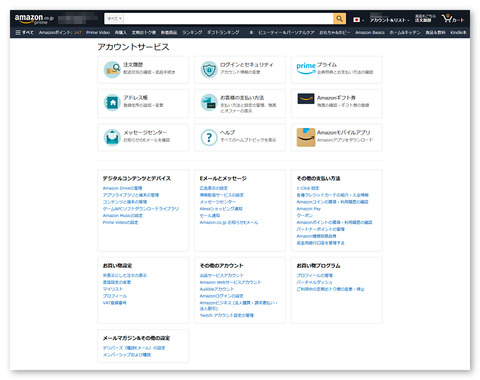The image size is (480, 380).
Task: Open the 1-Click 設定 link
Action: tap(308, 188)
